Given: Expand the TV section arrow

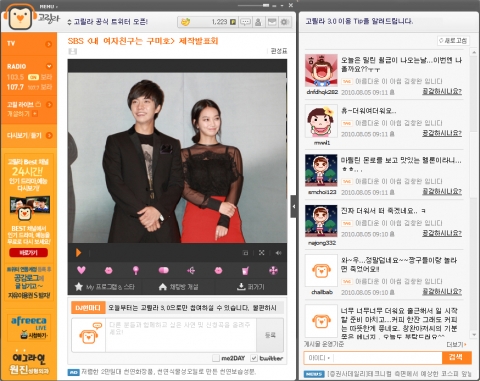Looking at the screenshot, I should point(49,44).
